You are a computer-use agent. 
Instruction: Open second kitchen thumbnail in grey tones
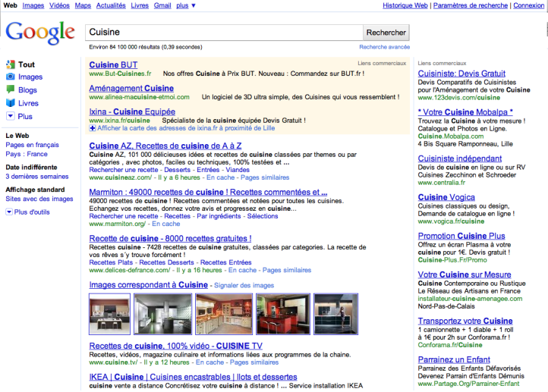(x=163, y=314)
